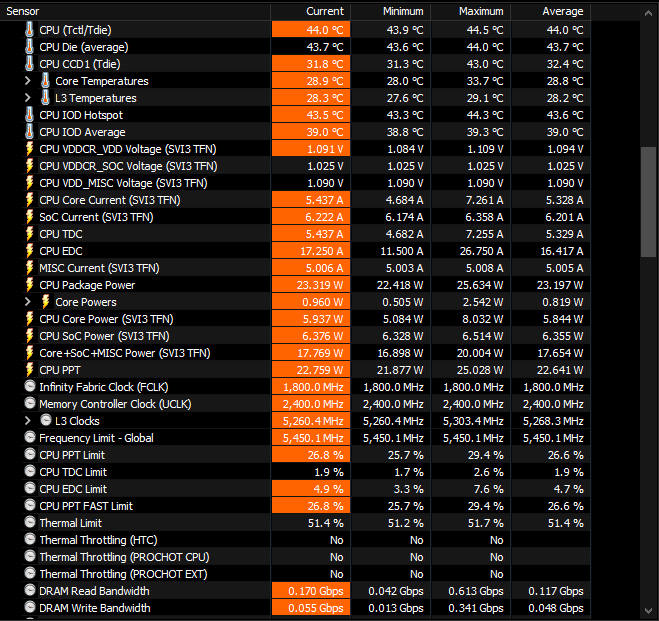The height and width of the screenshot is (621, 659).
Task: Click circle icon beside CPU PPT Limit
Action: 29,455
